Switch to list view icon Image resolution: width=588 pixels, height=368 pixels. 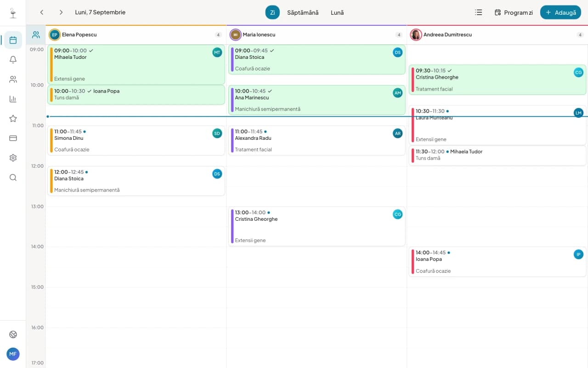478,12
